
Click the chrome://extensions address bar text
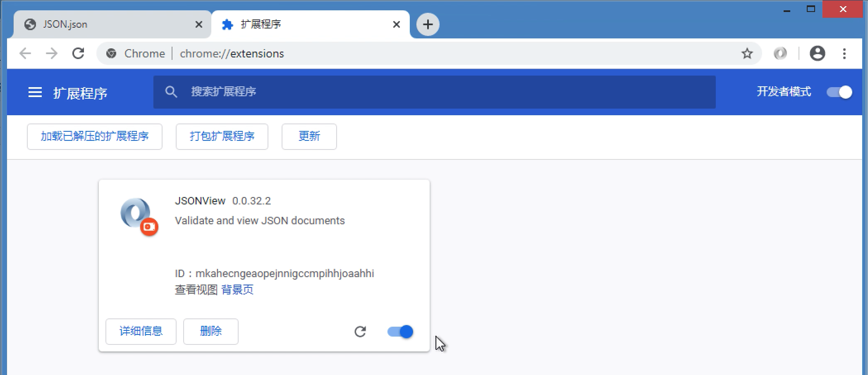232,54
